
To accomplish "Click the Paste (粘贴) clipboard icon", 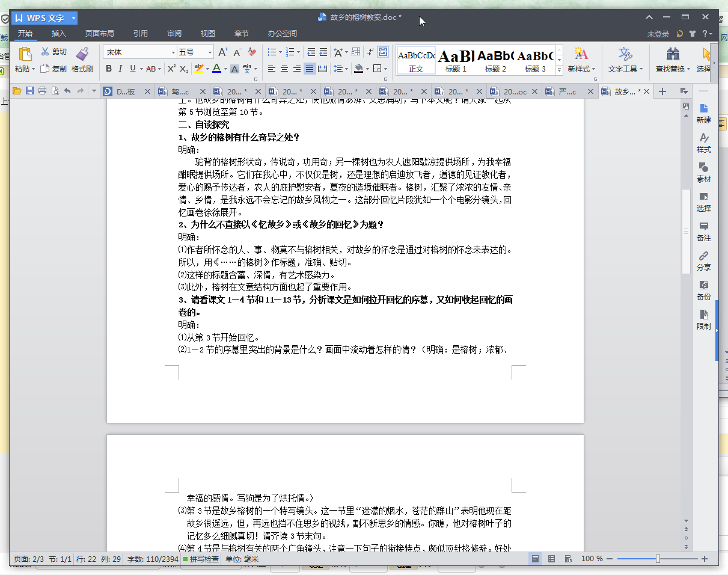I will (25, 54).
